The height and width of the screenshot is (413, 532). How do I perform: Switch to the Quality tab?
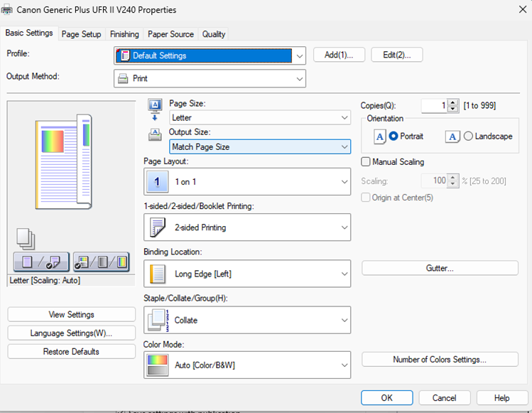pyautogui.click(x=214, y=34)
